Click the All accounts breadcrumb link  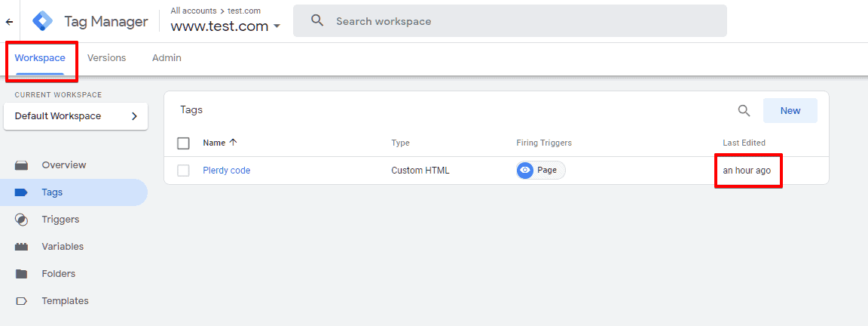point(193,11)
